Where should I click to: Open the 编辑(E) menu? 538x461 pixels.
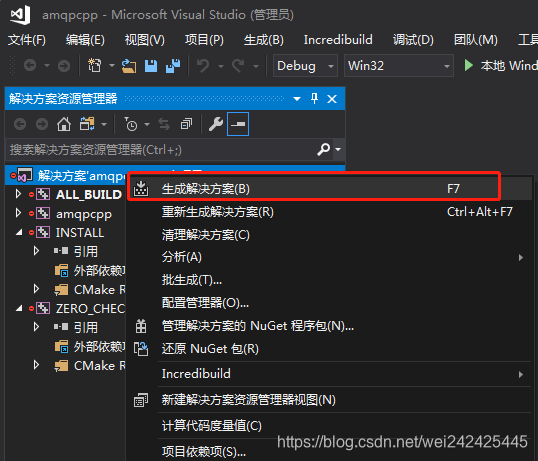click(x=85, y=40)
